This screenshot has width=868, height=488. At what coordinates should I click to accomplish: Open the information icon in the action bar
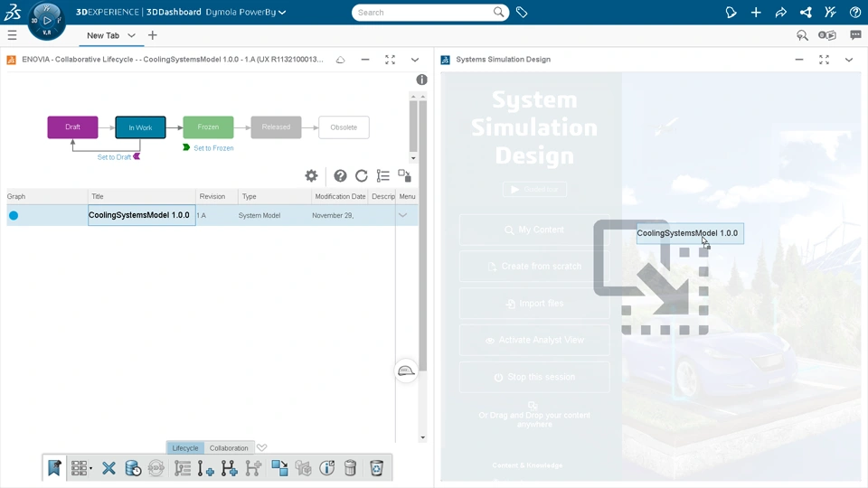click(x=327, y=468)
